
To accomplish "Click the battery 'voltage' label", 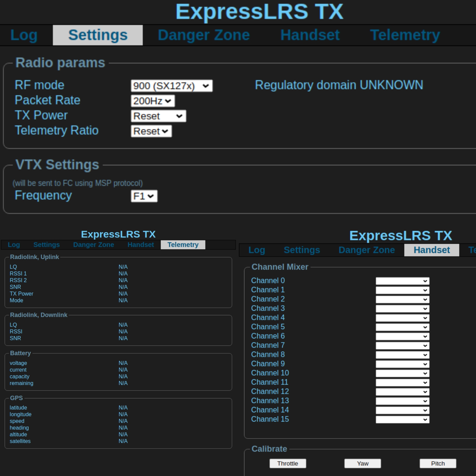I will (x=18, y=363).
